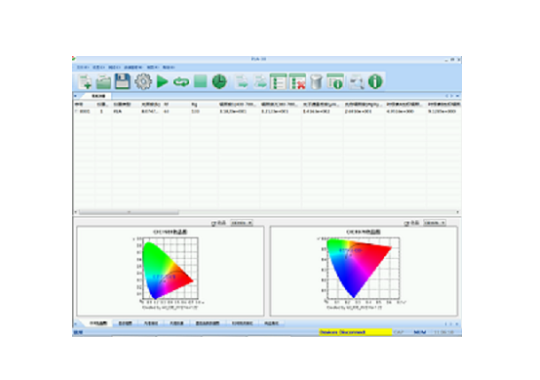The width and height of the screenshot is (540, 380).
Task: Click the list with red X delete icon
Action: pyautogui.click(x=298, y=82)
